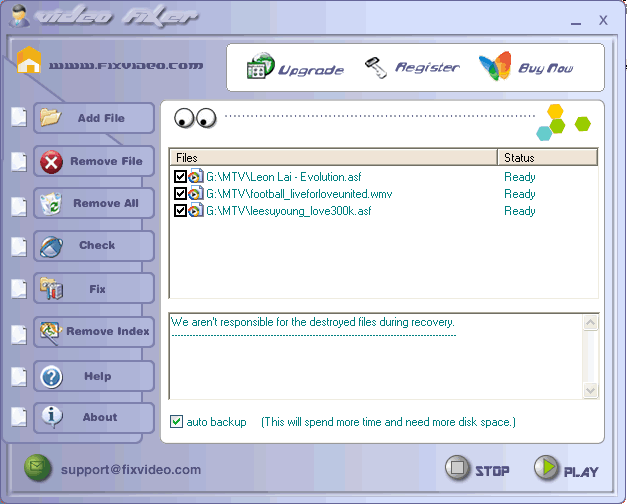Click the Files column header
This screenshot has height=504, width=627.
pyautogui.click(x=333, y=157)
